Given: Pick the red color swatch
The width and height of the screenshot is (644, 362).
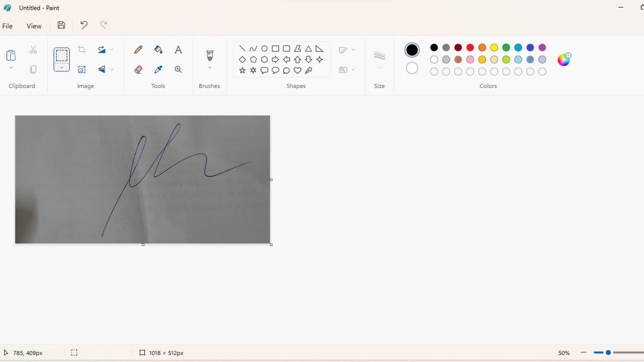Looking at the screenshot, I should pyautogui.click(x=470, y=48).
